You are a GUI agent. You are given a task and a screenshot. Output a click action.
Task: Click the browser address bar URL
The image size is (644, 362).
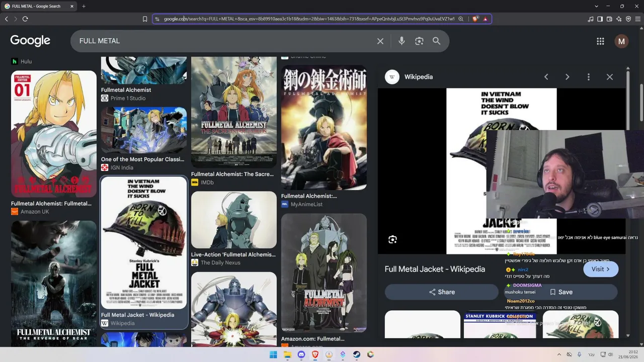tap(309, 19)
